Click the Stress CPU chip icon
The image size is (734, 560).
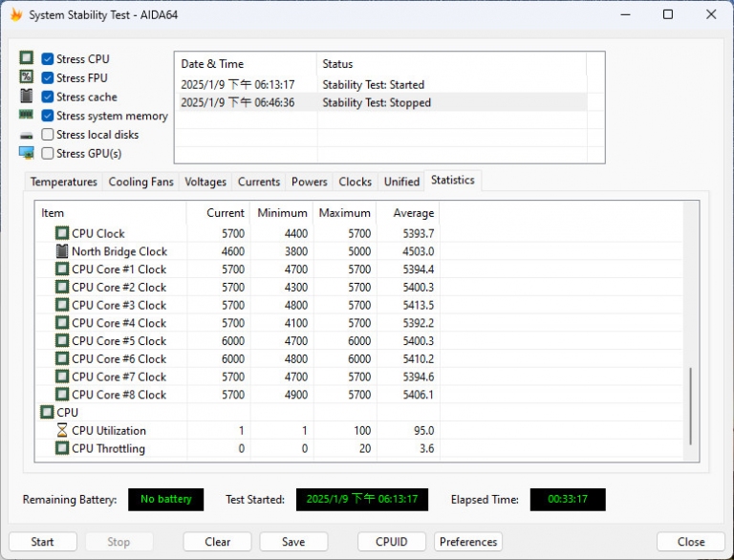[x=26, y=57]
